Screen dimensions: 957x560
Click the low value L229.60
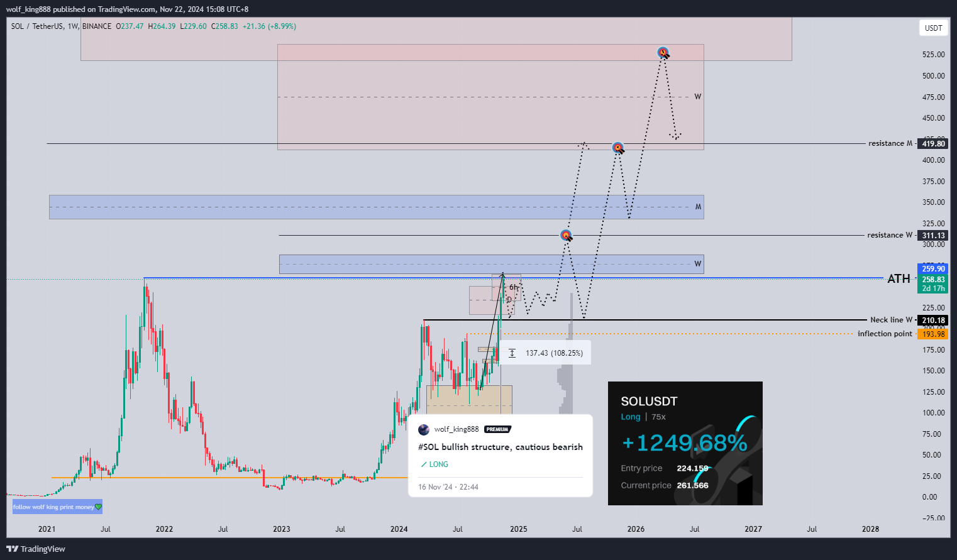click(x=193, y=26)
